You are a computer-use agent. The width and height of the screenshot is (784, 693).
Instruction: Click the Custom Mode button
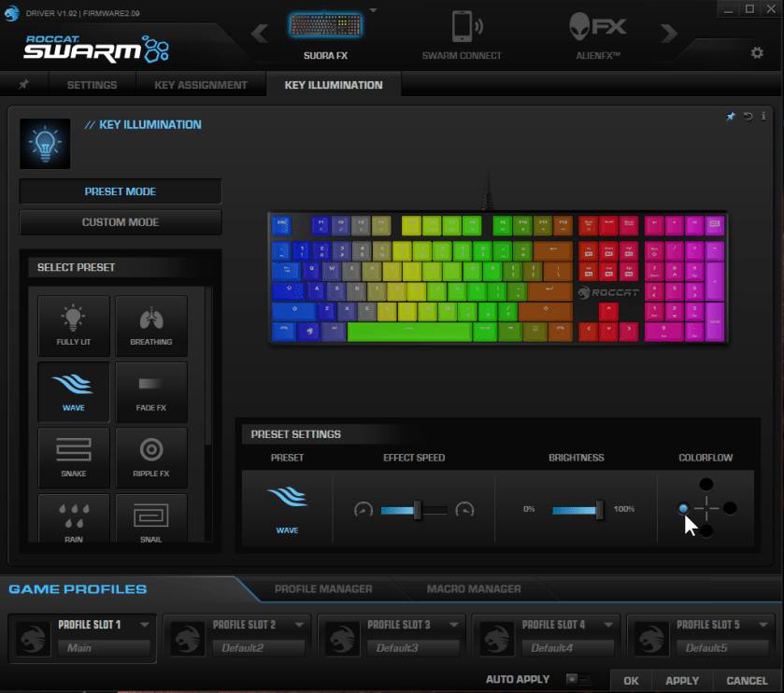(x=121, y=222)
